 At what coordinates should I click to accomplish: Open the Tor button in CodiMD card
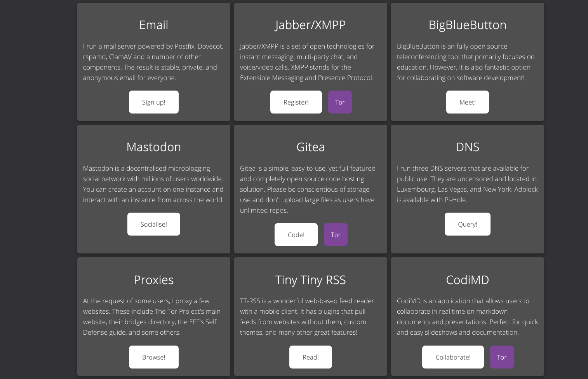[x=501, y=357]
